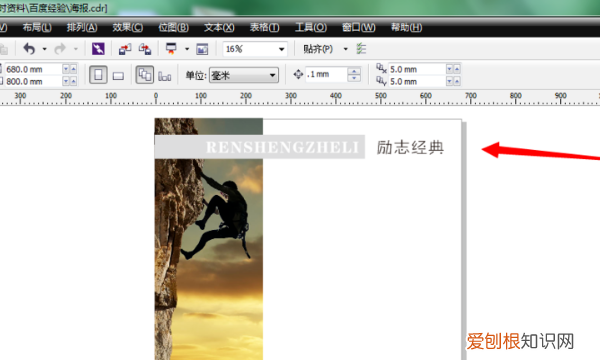This screenshot has width=600, height=360.
Task: Expand the Application Launcher dropdown arrow
Action: (187, 49)
